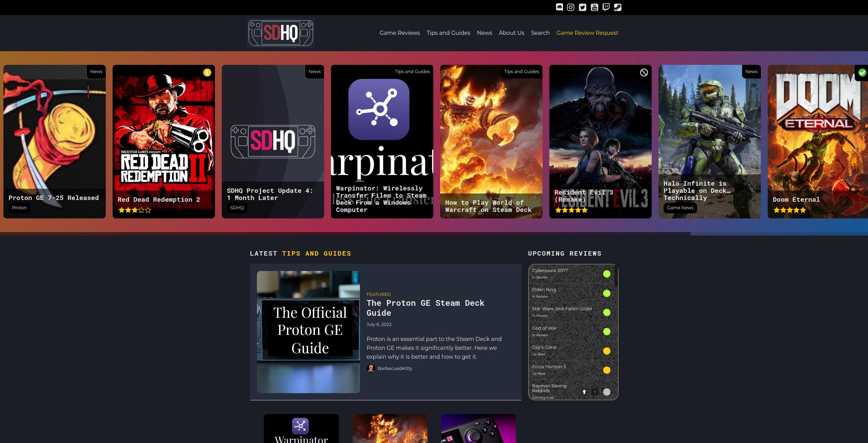Click the green status dot for Cyberpunk 2077
This screenshot has height=443, width=868.
(607, 274)
